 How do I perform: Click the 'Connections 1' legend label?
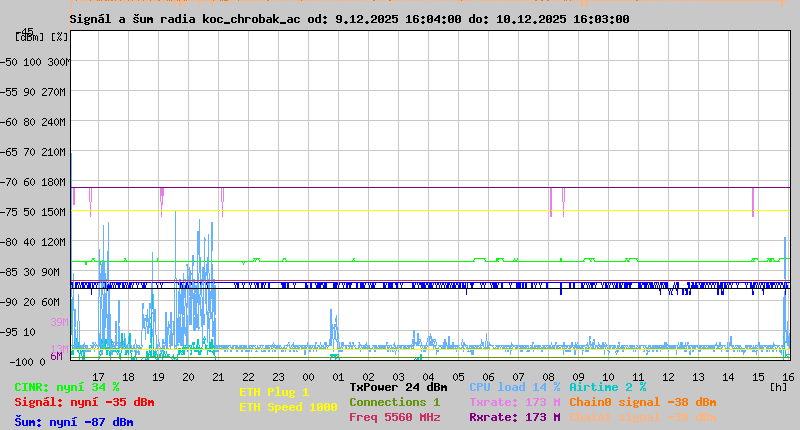click(x=394, y=402)
